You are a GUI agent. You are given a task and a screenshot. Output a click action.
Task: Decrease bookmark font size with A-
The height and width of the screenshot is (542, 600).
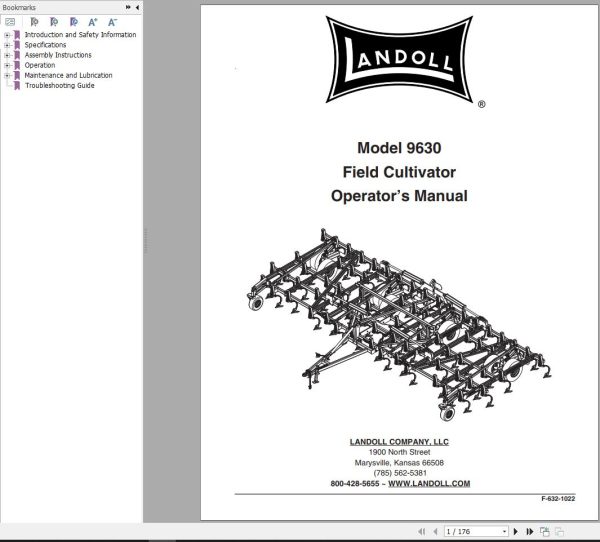(112, 22)
